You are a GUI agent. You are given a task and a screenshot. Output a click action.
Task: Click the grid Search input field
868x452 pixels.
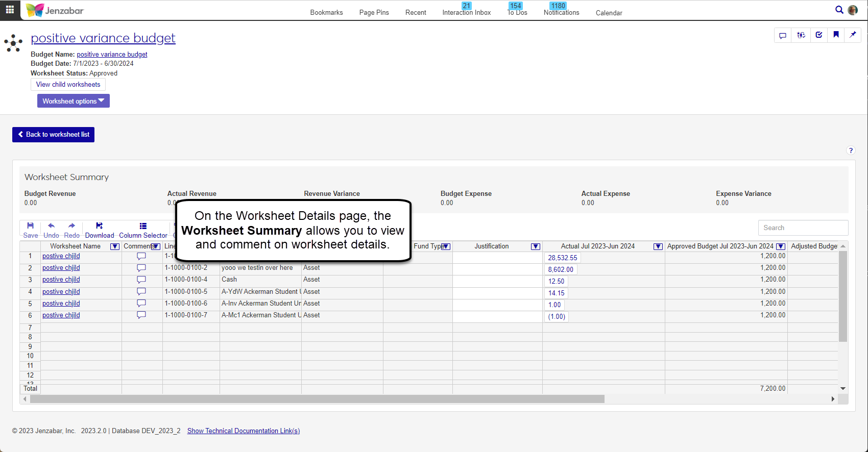803,228
